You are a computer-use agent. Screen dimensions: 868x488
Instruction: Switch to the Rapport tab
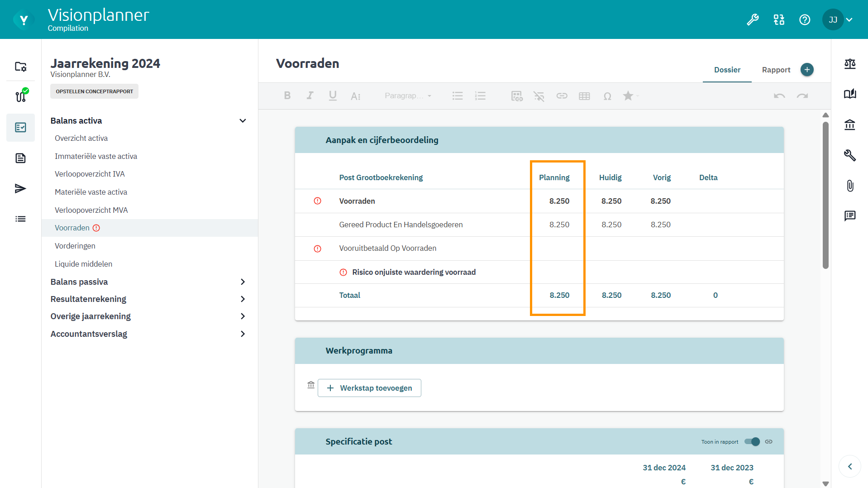click(x=776, y=70)
